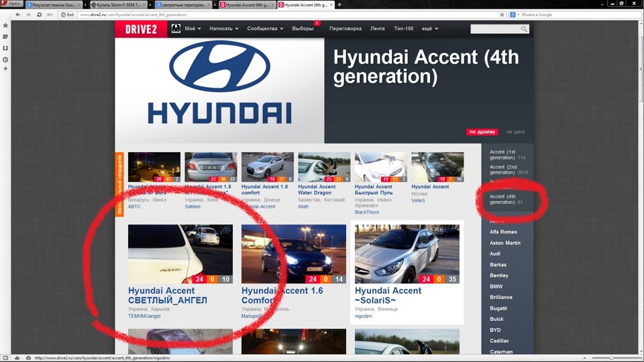Image resolution: width=644 pixels, height=362 pixels.
Task: Open user 'TEMHblUangel' profile link
Action: tap(144, 316)
